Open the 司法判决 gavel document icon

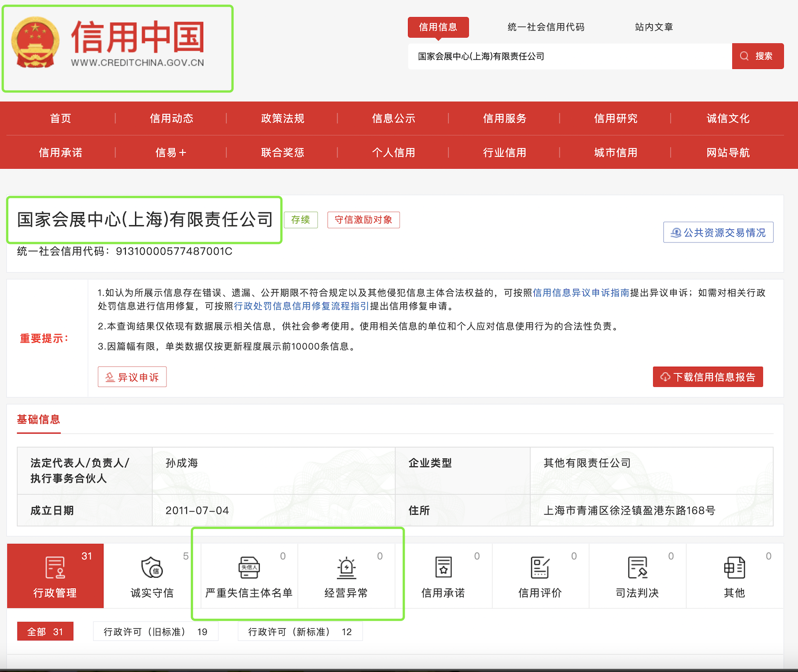pos(637,567)
